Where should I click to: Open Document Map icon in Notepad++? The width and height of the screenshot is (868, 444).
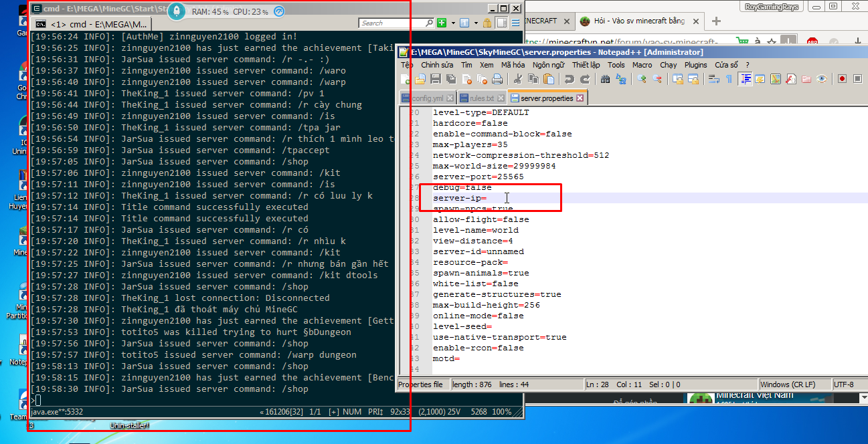tap(775, 79)
